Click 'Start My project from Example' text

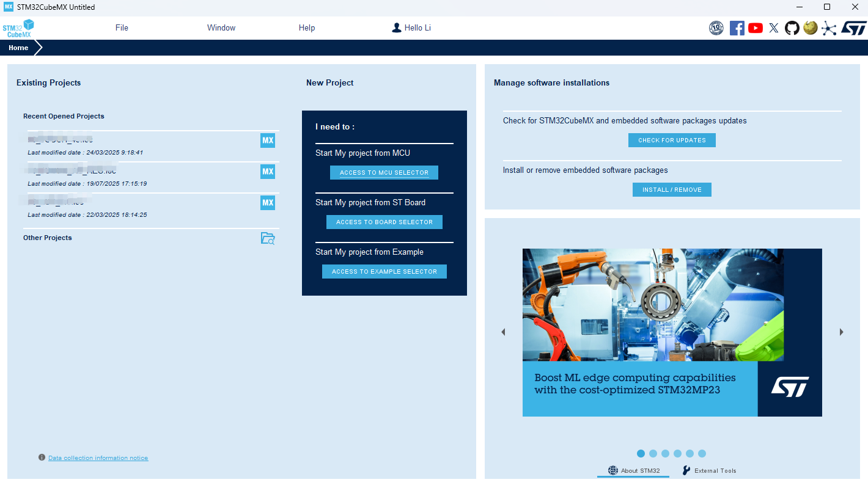point(369,252)
